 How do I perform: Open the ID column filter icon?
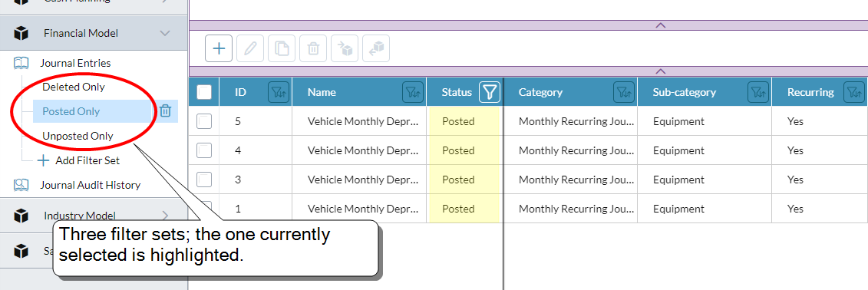[279, 92]
